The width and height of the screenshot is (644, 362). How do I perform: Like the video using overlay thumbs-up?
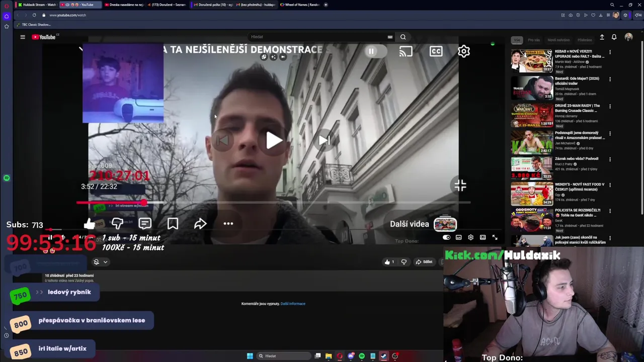(90, 223)
